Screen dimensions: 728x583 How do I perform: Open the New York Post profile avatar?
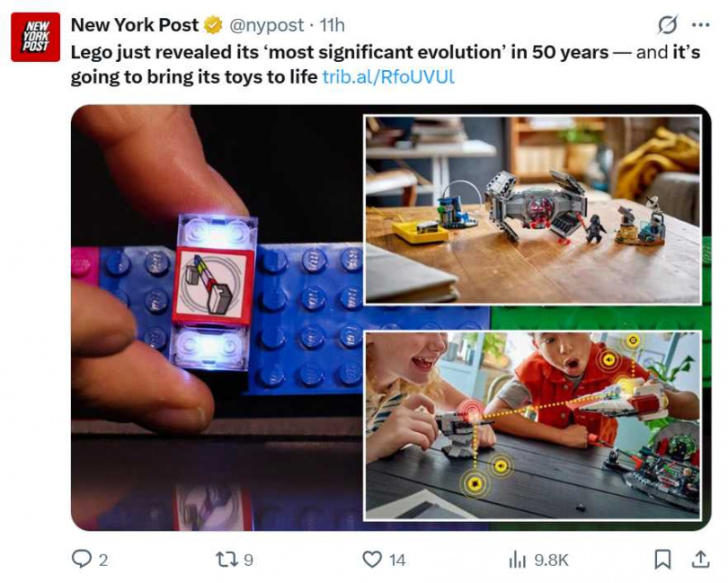click(x=36, y=37)
